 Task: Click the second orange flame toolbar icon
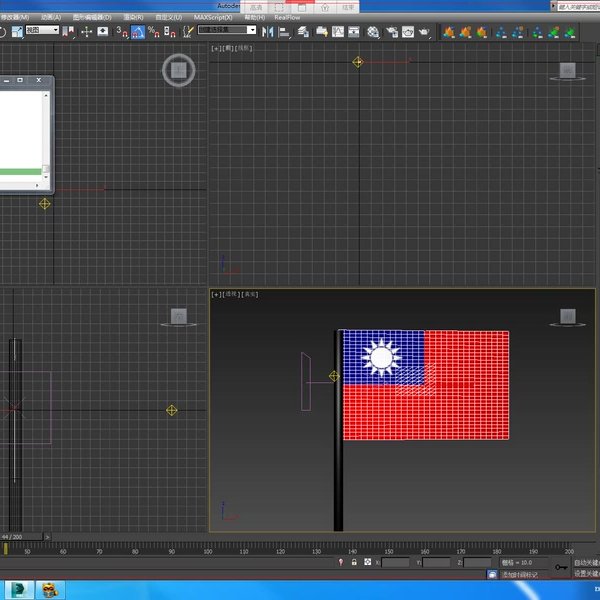(x=465, y=32)
